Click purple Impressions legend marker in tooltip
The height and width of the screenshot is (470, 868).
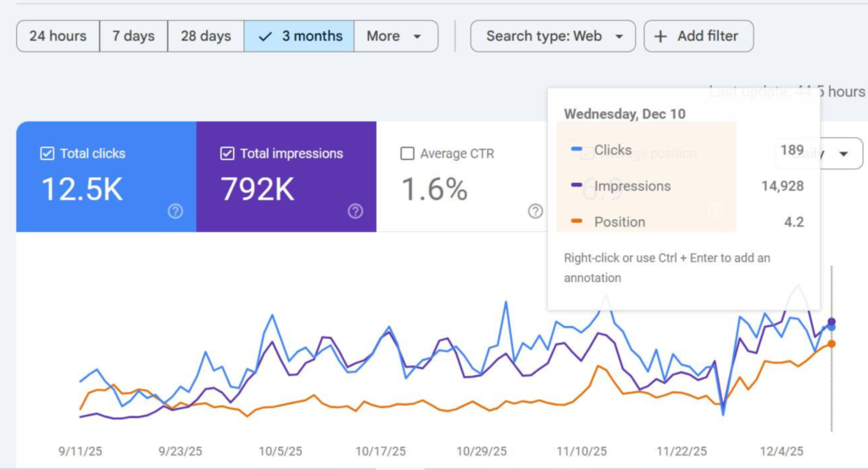point(576,185)
